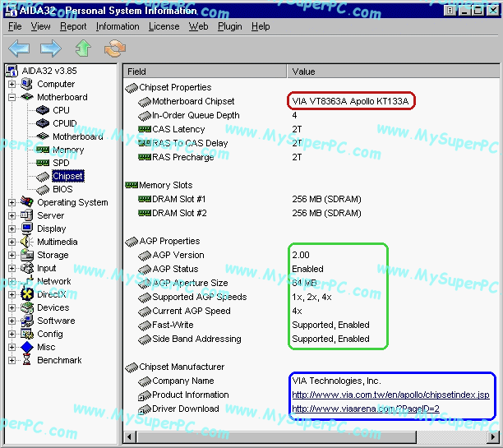The width and height of the screenshot is (503, 448).
Task: Click the blue Back arrow toolbar icon
Action: coord(19,48)
